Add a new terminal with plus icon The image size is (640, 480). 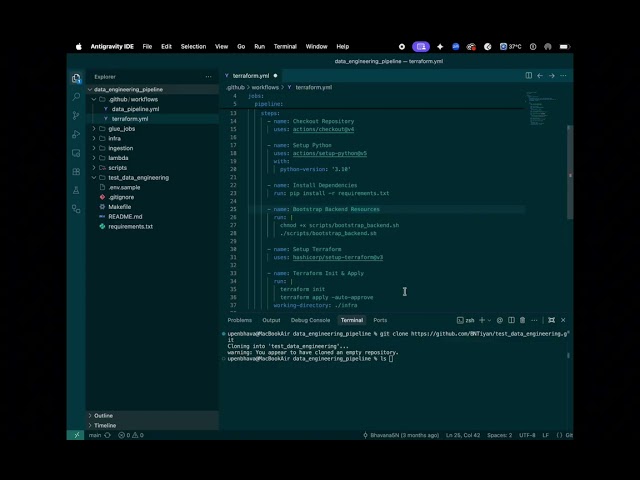pyautogui.click(x=482, y=320)
